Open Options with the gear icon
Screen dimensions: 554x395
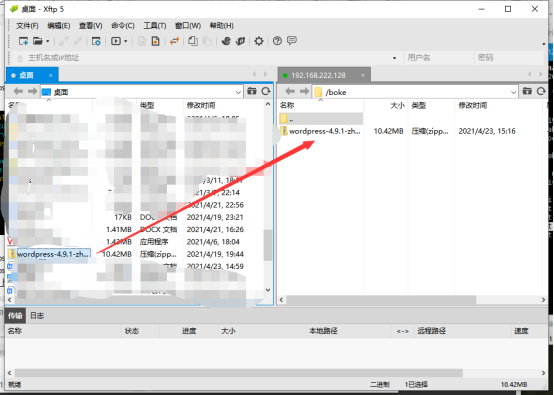coord(259,41)
